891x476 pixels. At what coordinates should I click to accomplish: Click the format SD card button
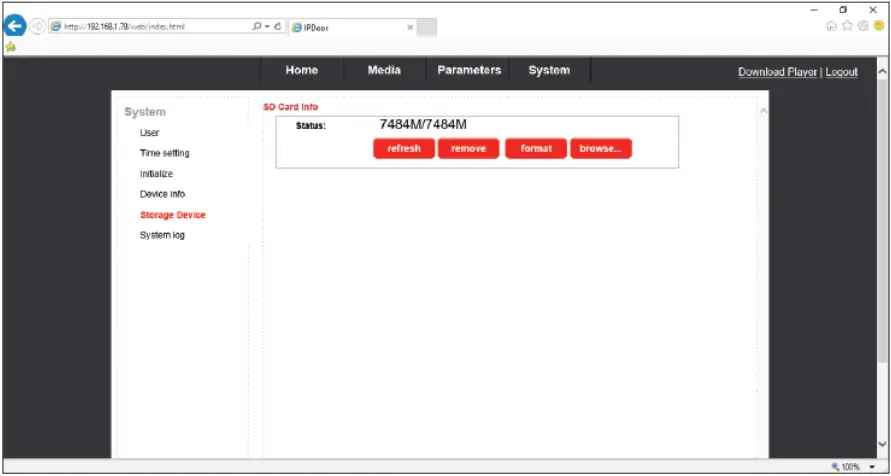click(536, 148)
